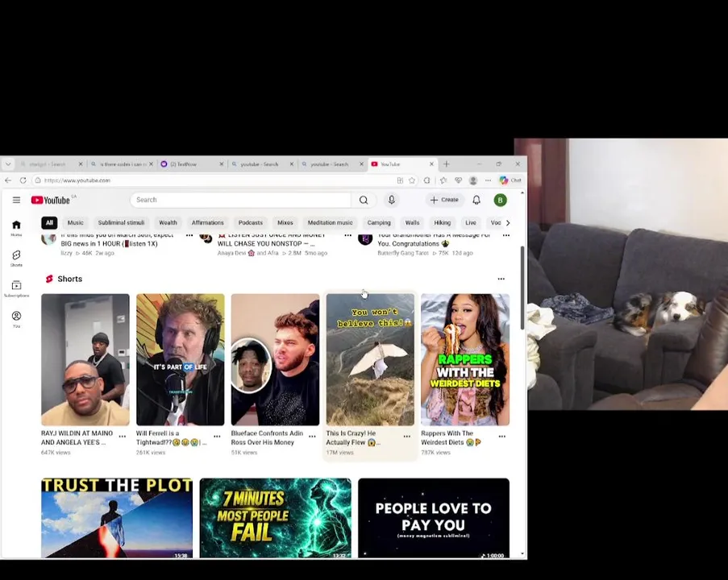Select the Wealth filter chip

(x=168, y=222)
